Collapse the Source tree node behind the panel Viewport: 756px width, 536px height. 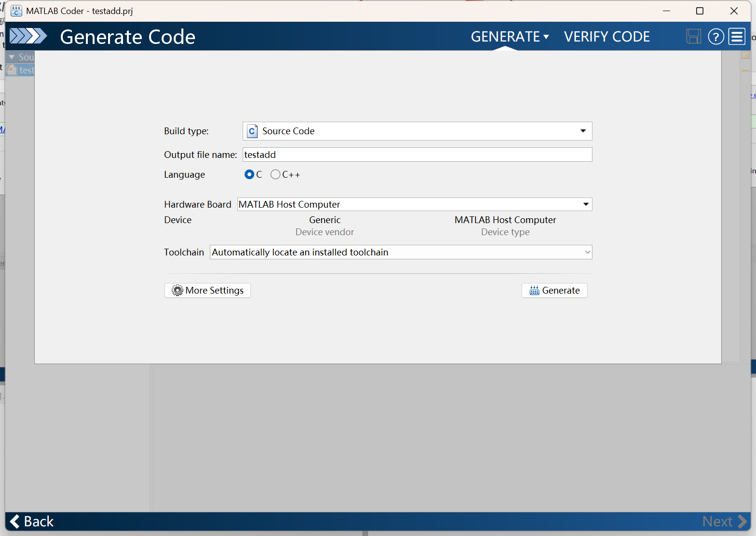(12, 57)
